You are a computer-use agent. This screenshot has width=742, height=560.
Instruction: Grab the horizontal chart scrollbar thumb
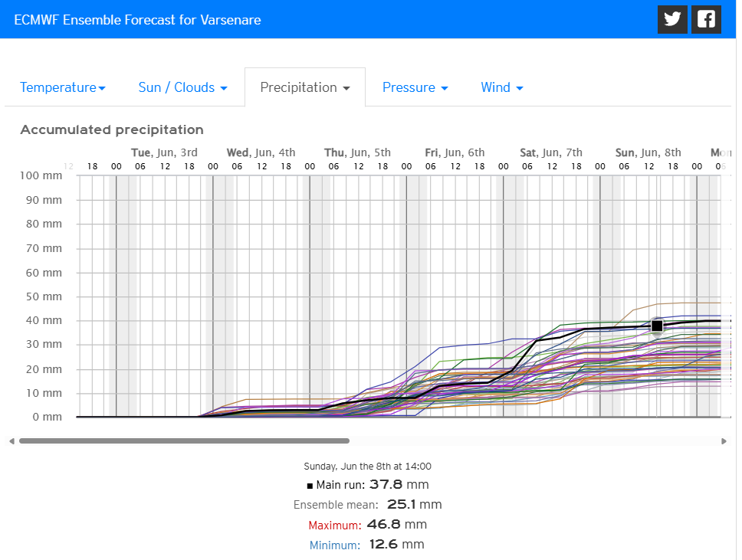[x=184, y=441]
